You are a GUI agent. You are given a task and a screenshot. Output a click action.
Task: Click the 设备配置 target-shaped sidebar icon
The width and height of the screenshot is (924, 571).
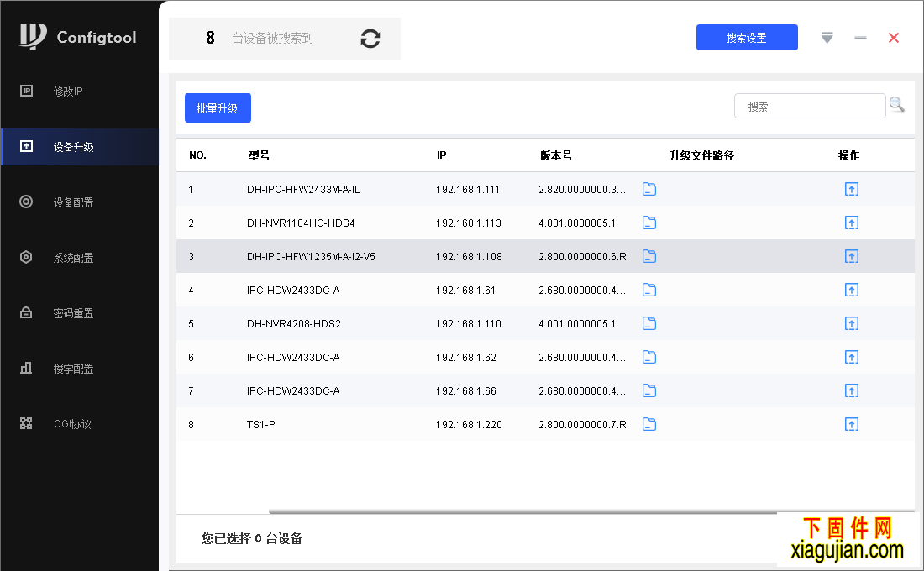[x=26, y=202]
